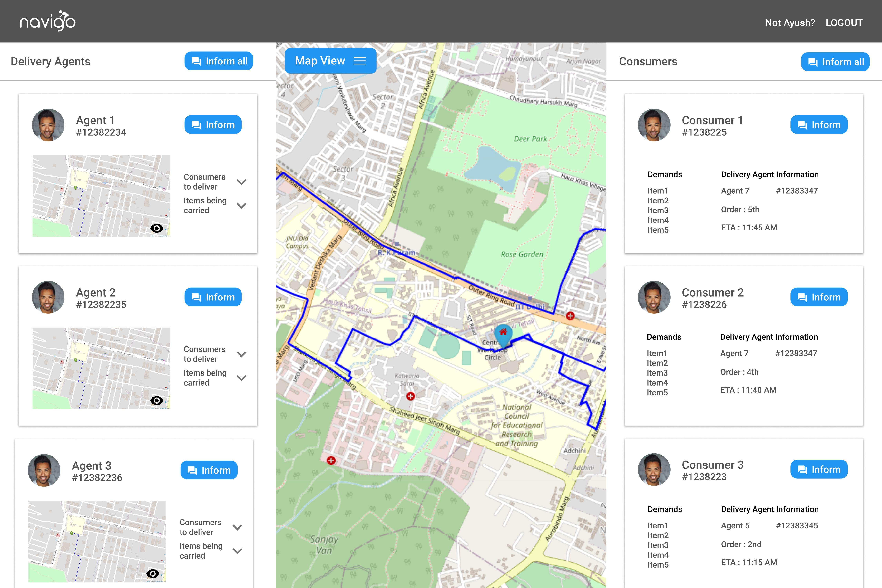This screenshot has height=588, width=882.
Task: Open the Map View menu
Action: click(x=330, y=61)
